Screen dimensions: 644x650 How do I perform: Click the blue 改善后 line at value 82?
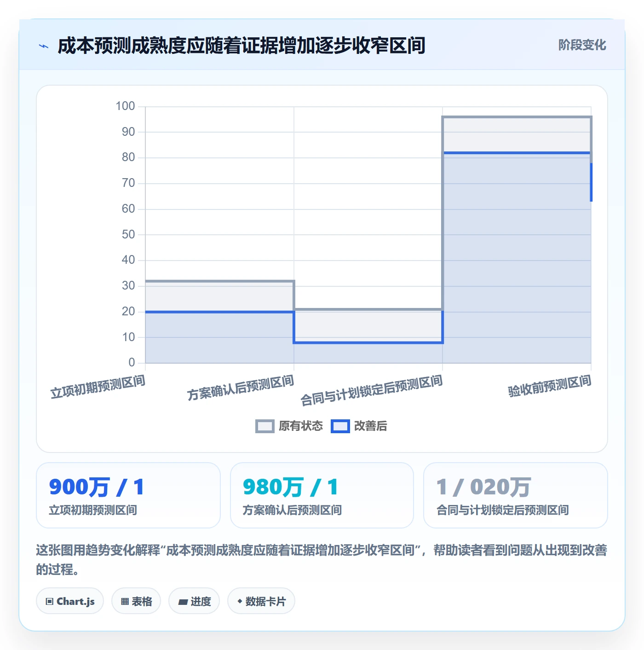point(517,153)
